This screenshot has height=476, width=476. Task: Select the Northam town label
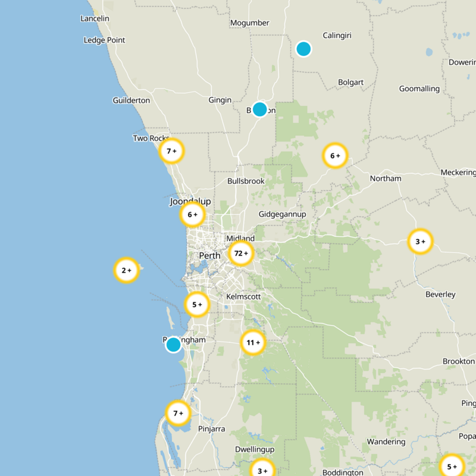[x=386, y=178]
